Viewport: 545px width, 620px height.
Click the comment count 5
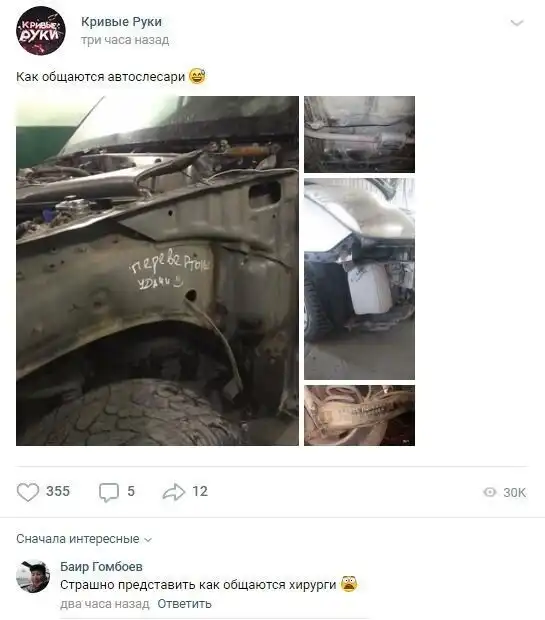[x=131, y=491]
